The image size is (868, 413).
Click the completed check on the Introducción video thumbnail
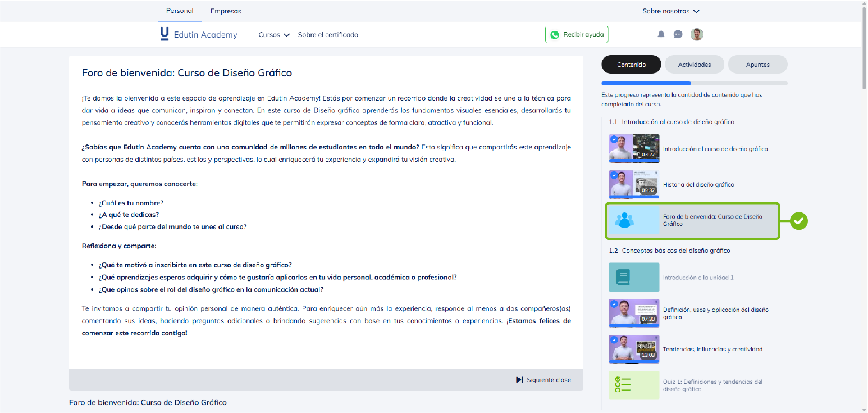point(614,139)
